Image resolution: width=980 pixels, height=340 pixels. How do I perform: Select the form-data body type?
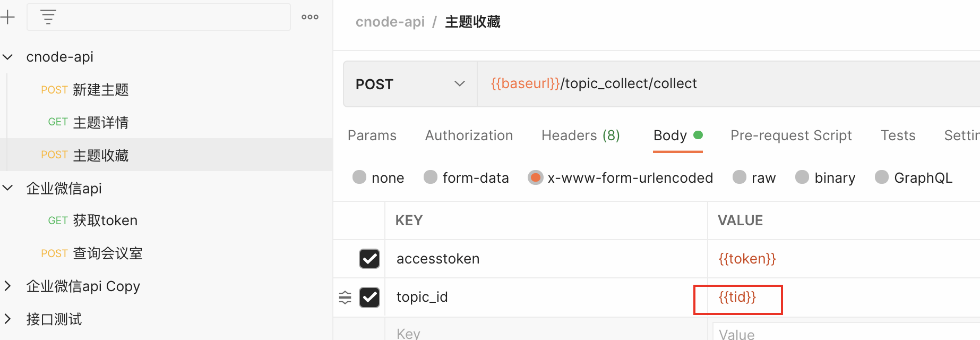[431, 177]
